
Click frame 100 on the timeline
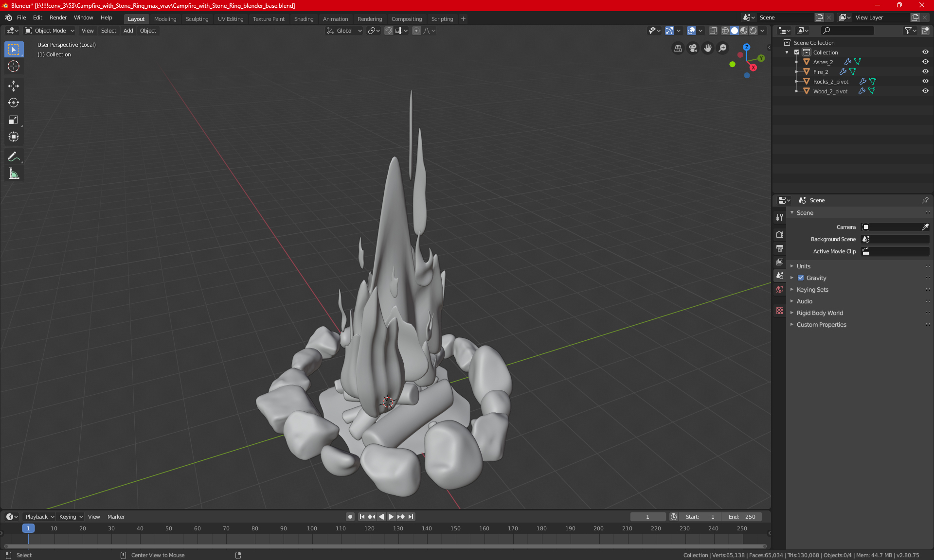click(x=312, y=528)
